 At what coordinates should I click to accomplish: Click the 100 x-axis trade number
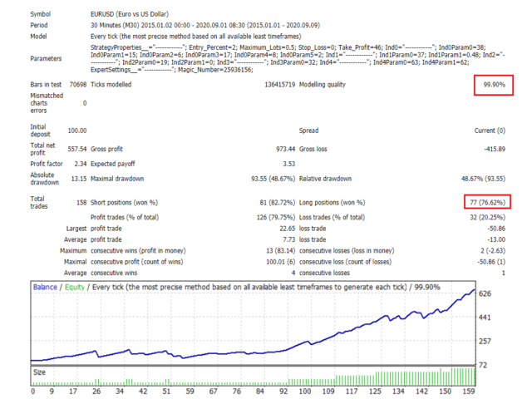click(x=305, y=392)
